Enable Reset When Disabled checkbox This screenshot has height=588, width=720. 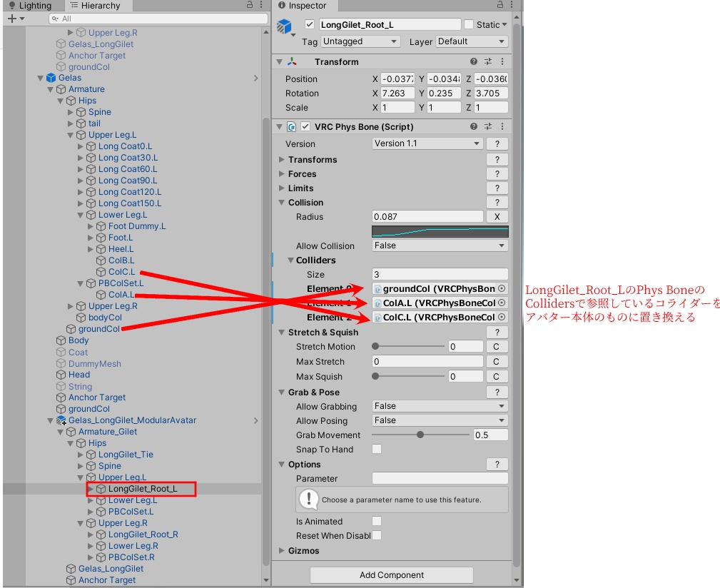coord(377,535)
